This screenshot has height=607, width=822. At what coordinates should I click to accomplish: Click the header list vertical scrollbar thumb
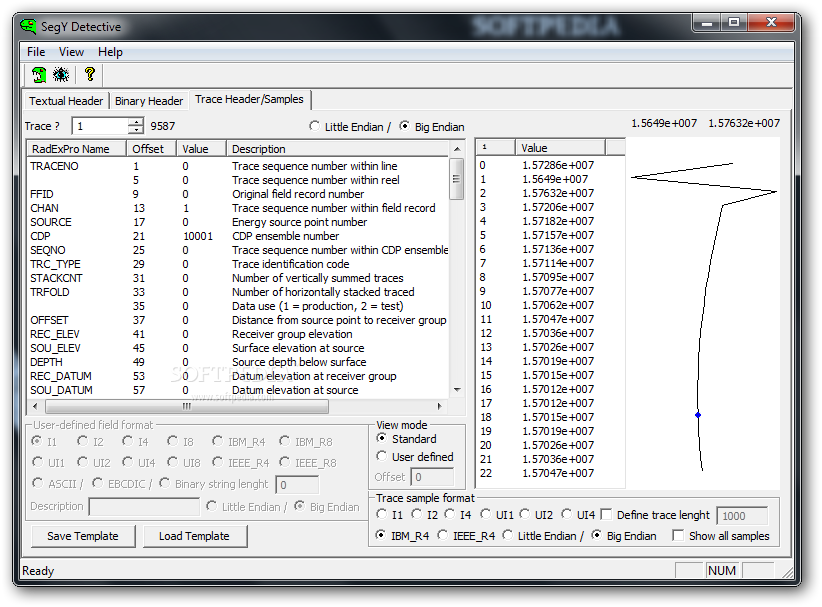(x=457, y=179)
